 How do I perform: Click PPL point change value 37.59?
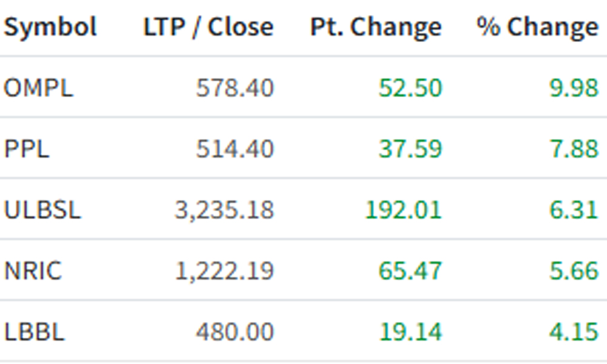pyautogui.click(x=410, y=149)
